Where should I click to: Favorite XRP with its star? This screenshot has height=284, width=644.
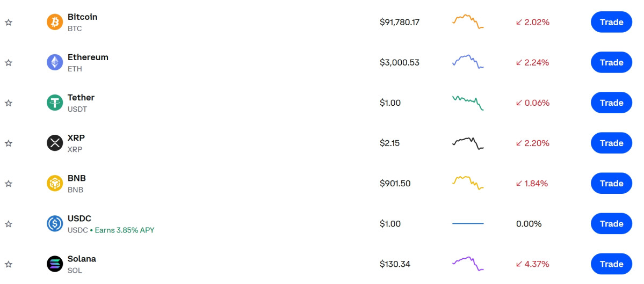tap(9, 143)
